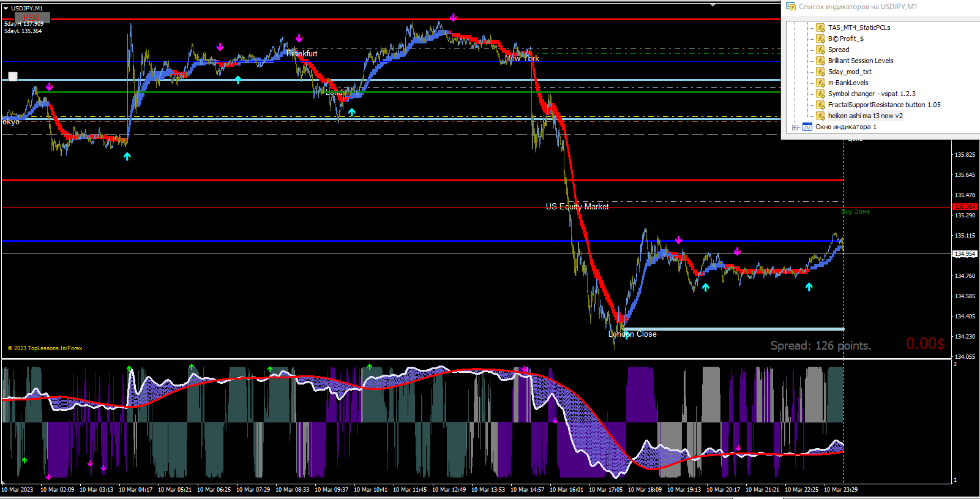Image resolution: width=980 pixels, height=499 pixels.
Task: Select the 5day_mod_txt indicator icon
Action: [821, 72]
